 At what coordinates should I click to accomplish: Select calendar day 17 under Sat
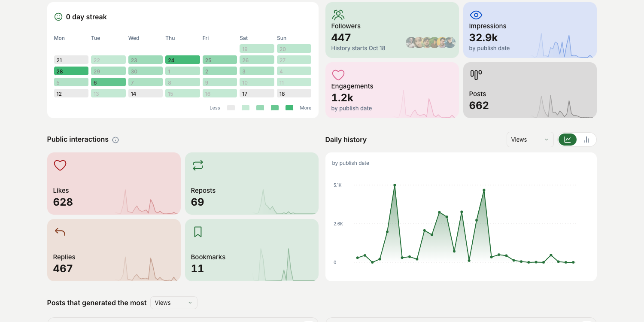[257, 94]
